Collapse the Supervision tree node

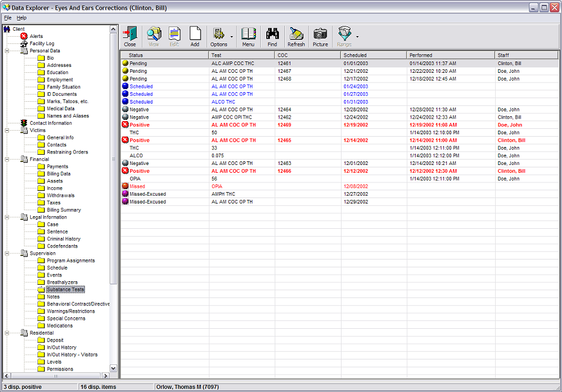tap(7, 254)
